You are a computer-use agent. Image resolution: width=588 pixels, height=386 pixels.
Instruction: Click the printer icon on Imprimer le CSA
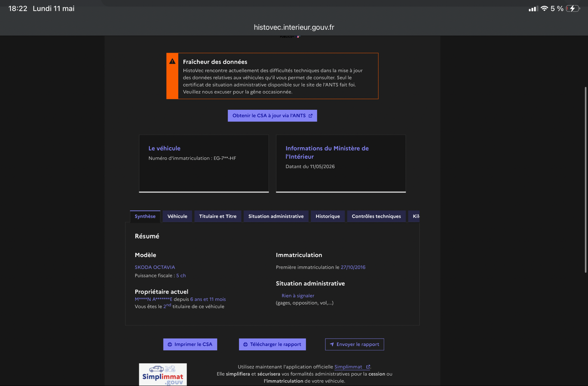170,344
